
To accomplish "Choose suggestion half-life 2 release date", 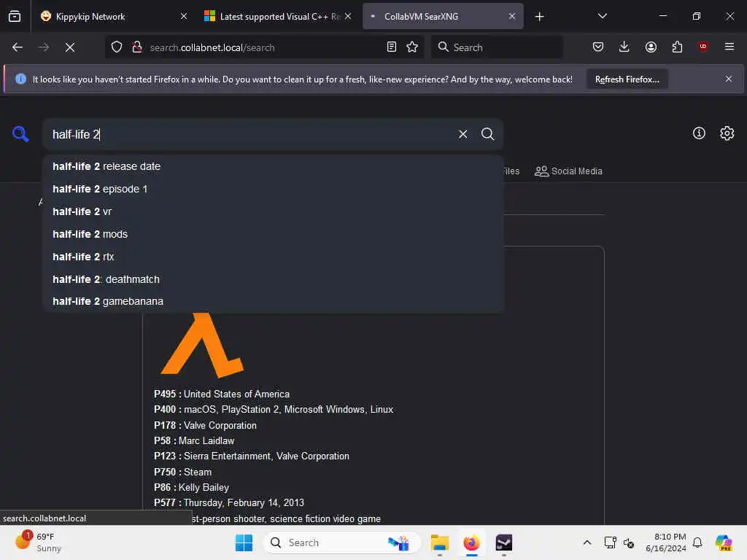I will pos(273,166).
